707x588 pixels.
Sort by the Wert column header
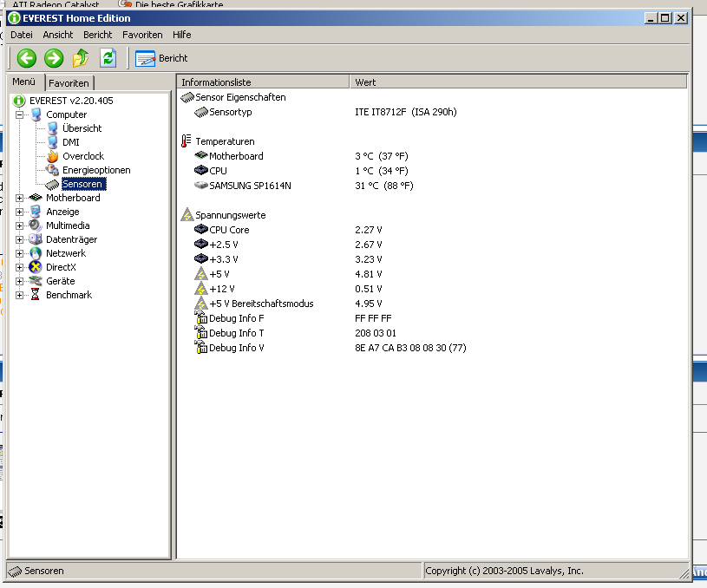click(519, 82)
